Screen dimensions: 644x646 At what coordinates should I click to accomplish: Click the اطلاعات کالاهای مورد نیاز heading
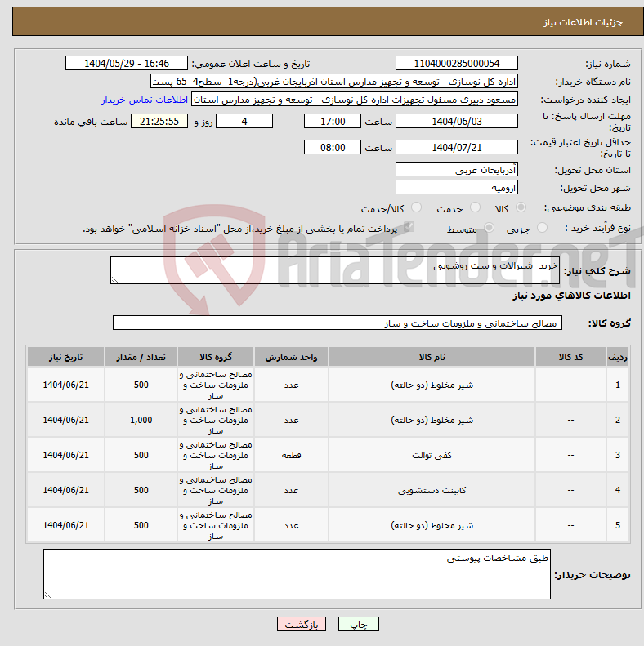pos(571,296)
